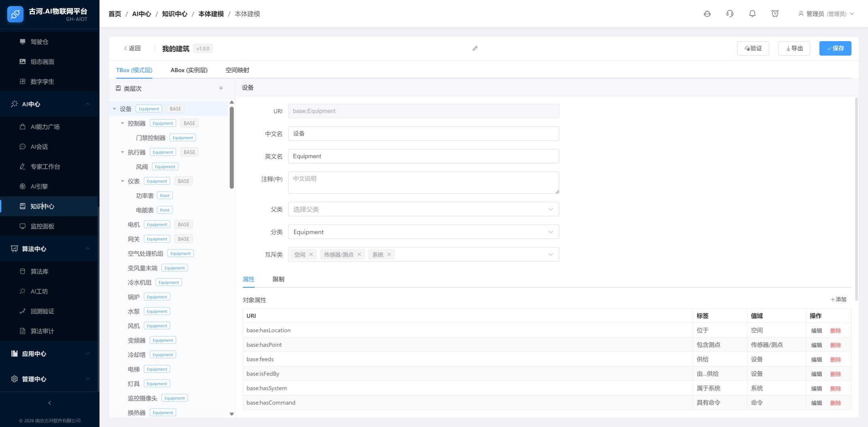Image resolution: width=868 pixels, height=427 pixels.
Task: Delete the base:hasLocation property row
Action: click(835, 331)
